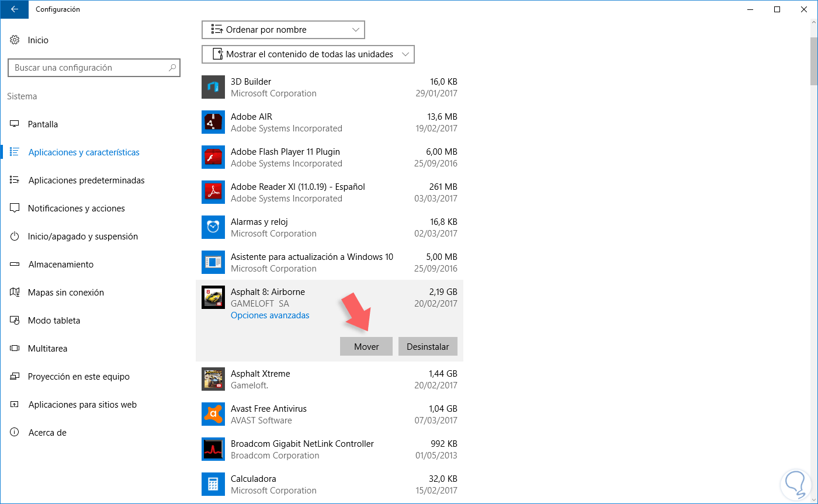Click the Calculadora app icon
Screen dimensions: 818x504
tap(213, 485)
